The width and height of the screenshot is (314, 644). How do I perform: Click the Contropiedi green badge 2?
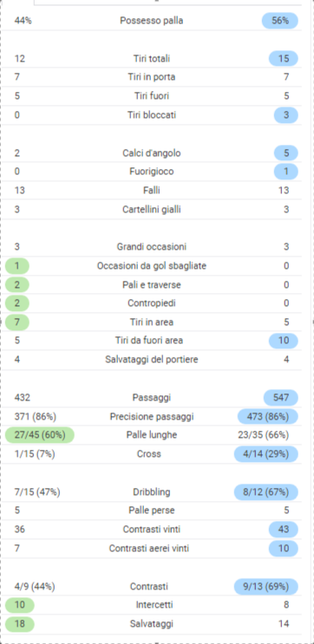[x=17, y=303]
